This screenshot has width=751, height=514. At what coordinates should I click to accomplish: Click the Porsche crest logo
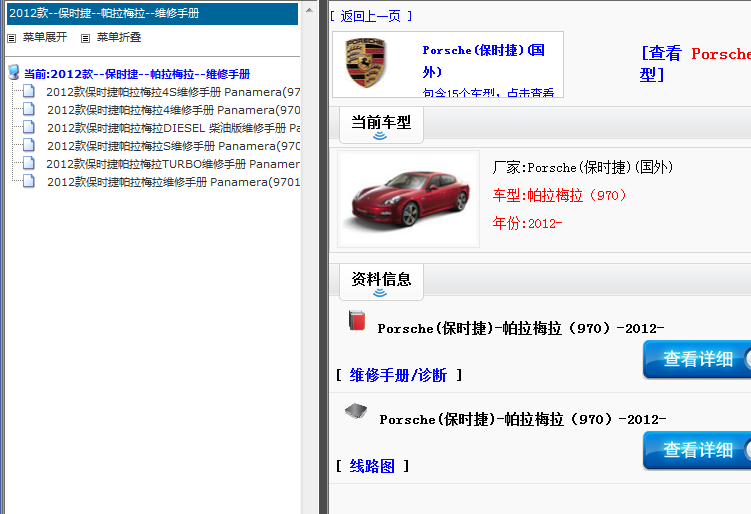pyautogui.click(x=365, y=63)
